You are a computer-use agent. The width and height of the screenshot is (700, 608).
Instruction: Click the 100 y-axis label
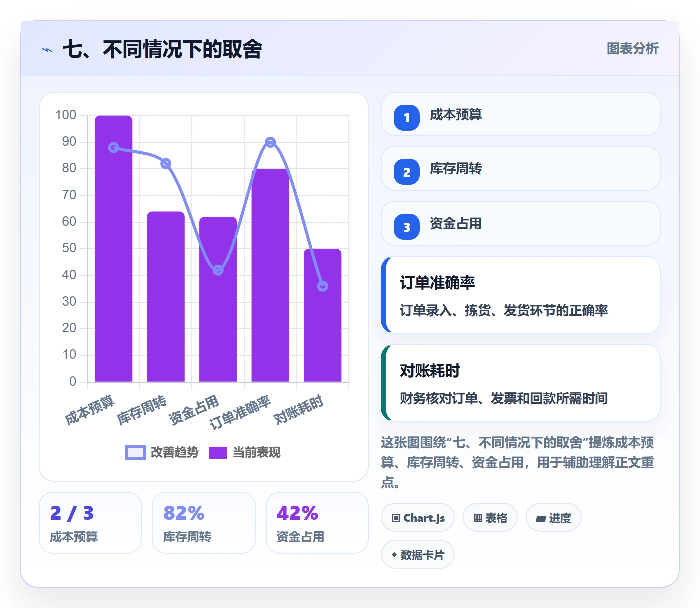66,115
